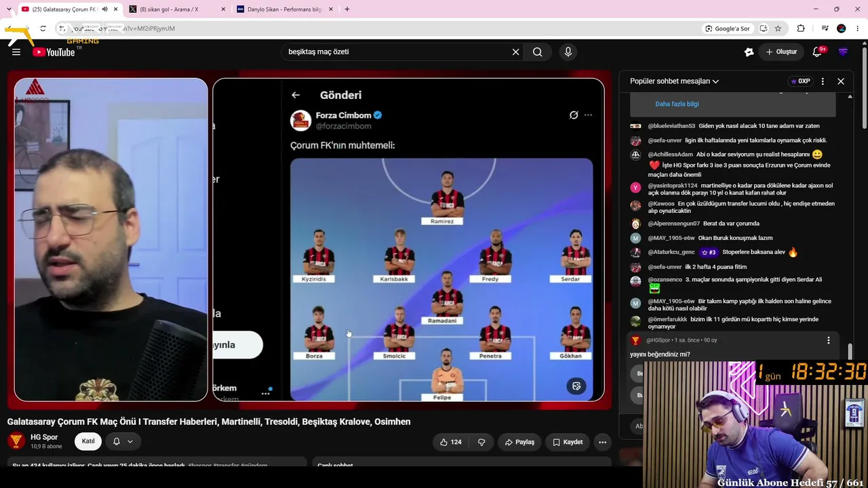This screenshot has height=488, width=868.
Task: Close the live chat panel
Action: 841,81
